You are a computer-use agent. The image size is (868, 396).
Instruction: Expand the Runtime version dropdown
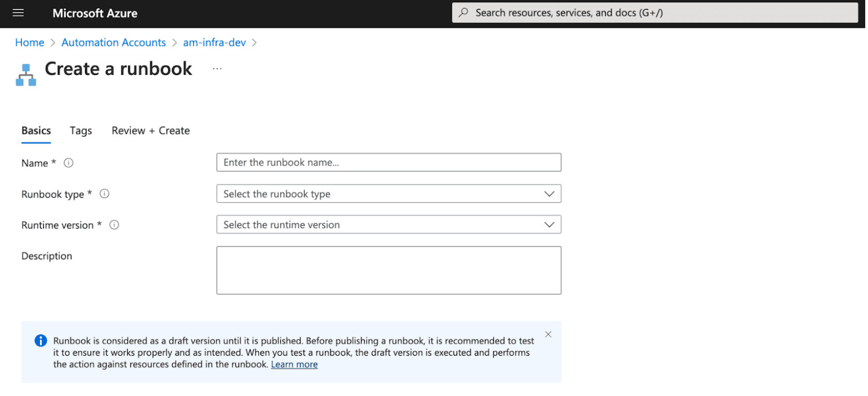[388, 225]
